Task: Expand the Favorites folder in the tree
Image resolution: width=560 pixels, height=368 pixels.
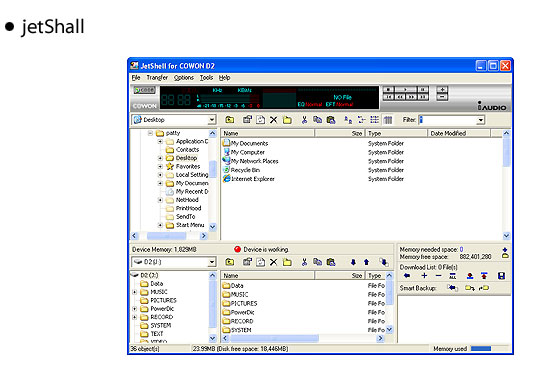Action: 160,166
